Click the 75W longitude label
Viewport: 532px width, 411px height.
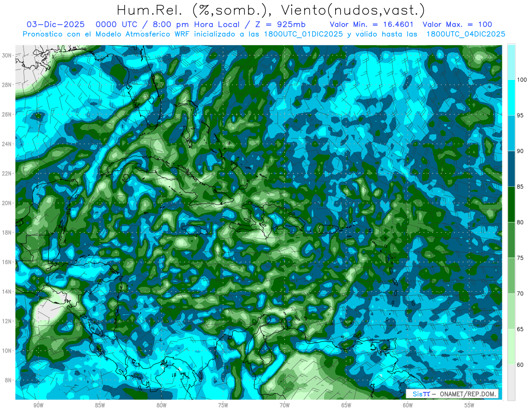pyautogui.click(x=223, y=405)
